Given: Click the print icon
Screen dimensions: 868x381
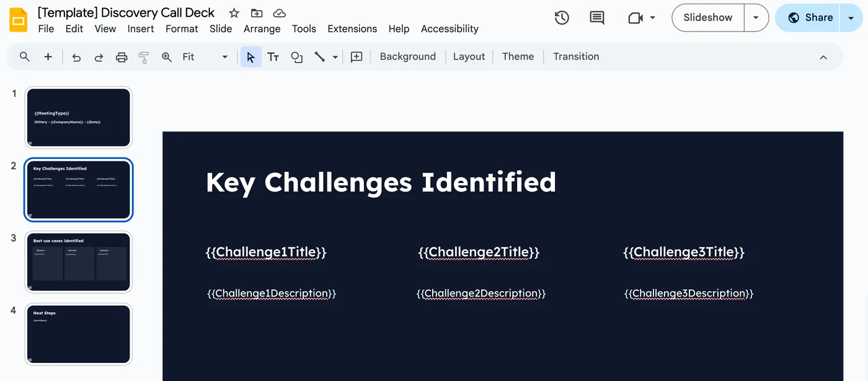Looking at the screenshot, I should pos(122,57).
